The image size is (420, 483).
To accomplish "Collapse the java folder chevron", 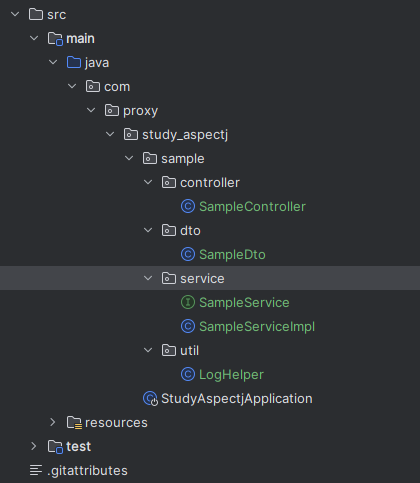I will pyautogui.click(x=53, y=62).
